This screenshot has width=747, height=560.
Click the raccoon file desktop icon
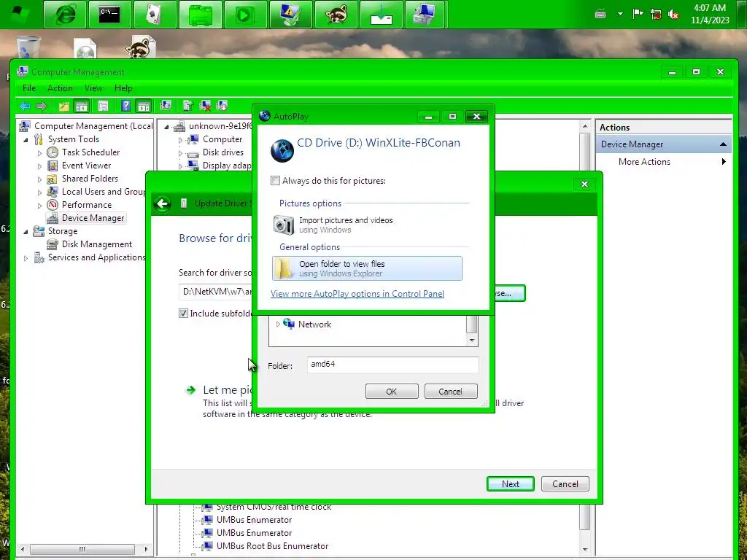(x=140, y=47)
